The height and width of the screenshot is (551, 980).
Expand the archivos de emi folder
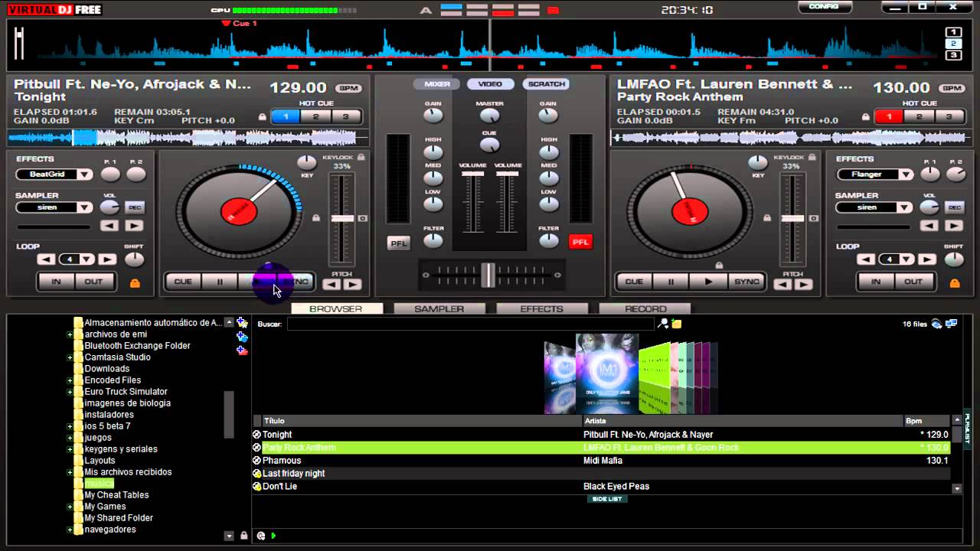click(70, 334)
